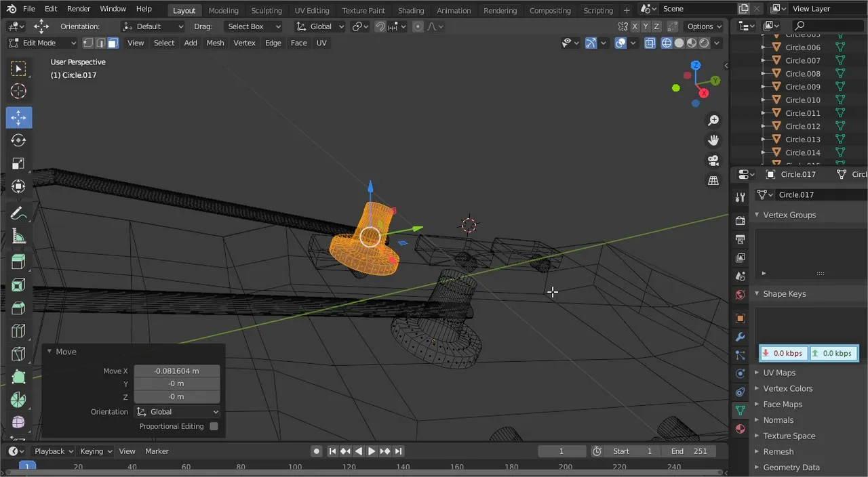This screenshot has height=477, width=868.
Task: Open the Orientation Default dropdown
Action: 153,26
